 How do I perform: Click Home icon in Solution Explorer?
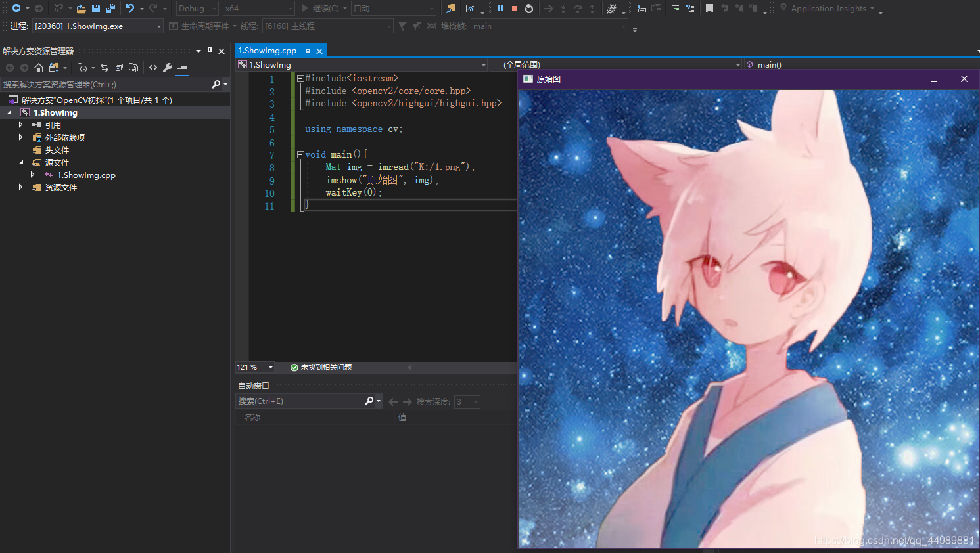point(39,68)
